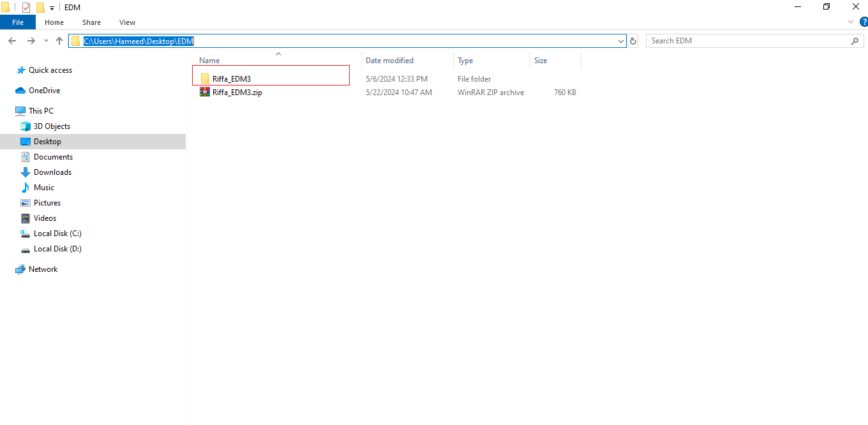Go back with the Back arrow
This screenshot has width=868, height=425.
point(12,41)
